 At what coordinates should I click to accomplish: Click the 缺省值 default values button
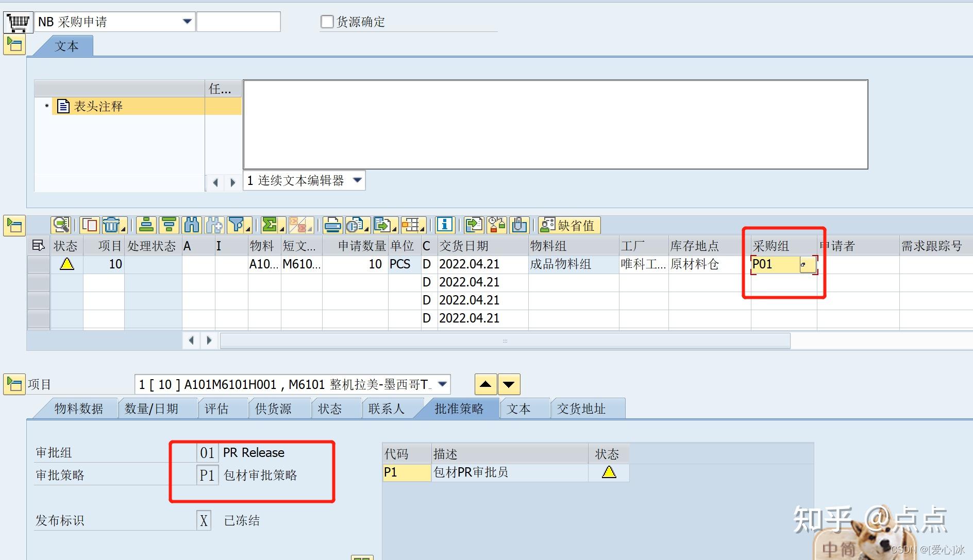[x=568, y=225]
